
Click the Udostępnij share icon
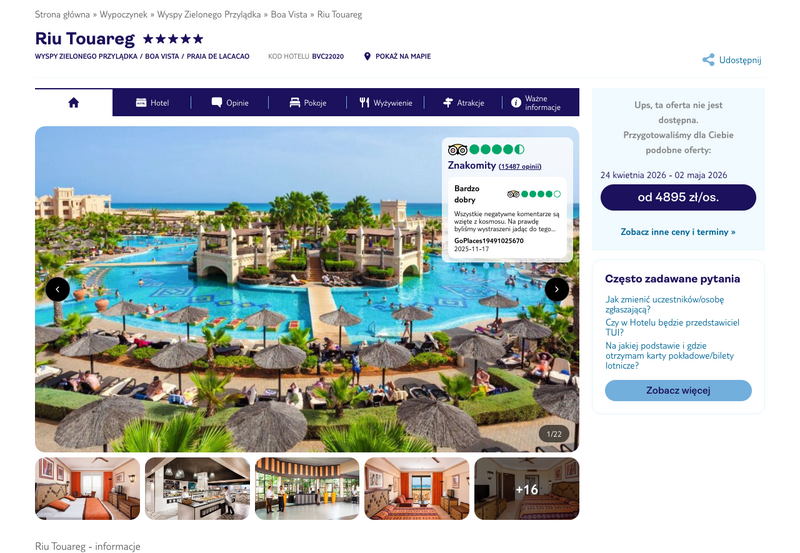[708, 60]
